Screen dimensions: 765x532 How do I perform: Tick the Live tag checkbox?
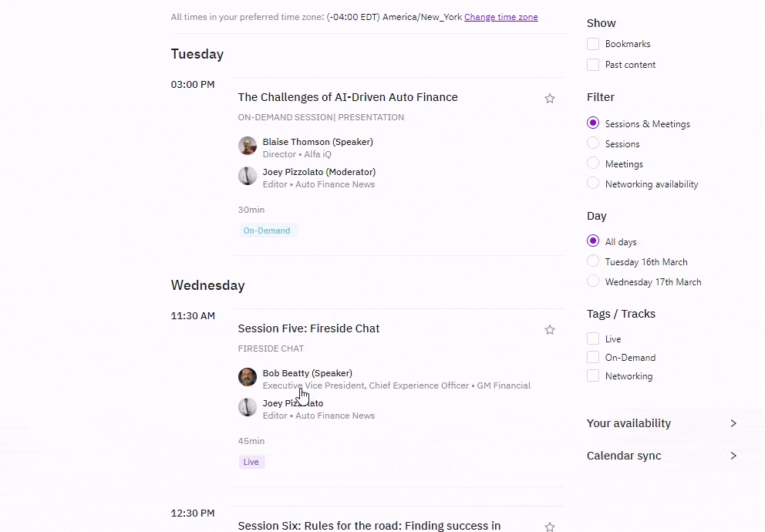coord(593,339)
